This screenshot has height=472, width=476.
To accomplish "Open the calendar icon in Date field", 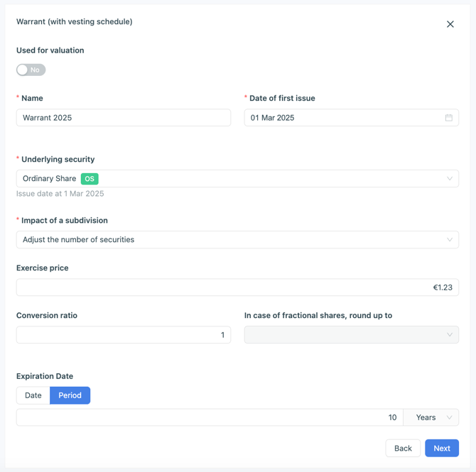I will click(449, 118).
